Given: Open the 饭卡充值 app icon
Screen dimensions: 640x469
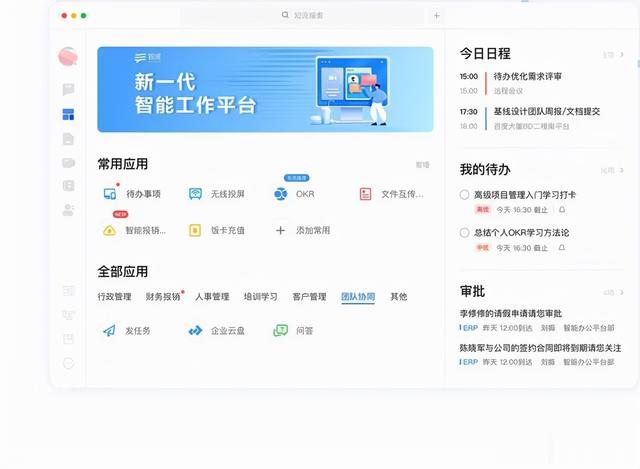Looking at the screenshot, I should [x=195, y=231].
